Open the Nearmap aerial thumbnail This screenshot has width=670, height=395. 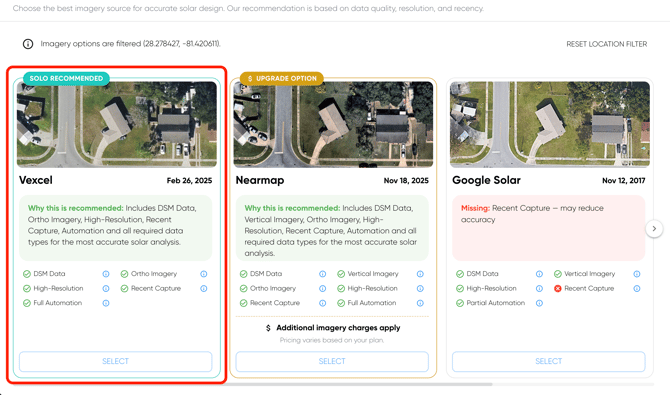point(333,124)
